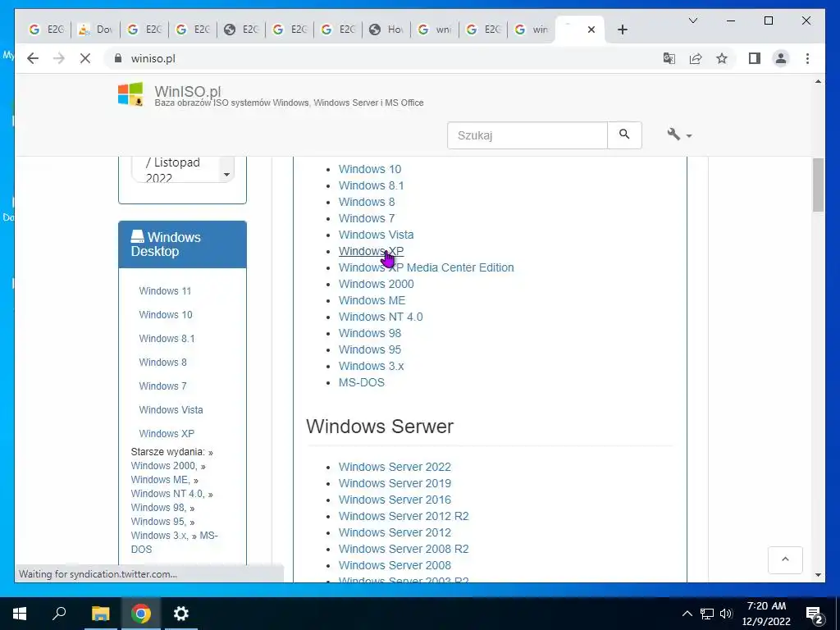
Task: Open Windows Server 2019 link
Action: tap(395, 483)
